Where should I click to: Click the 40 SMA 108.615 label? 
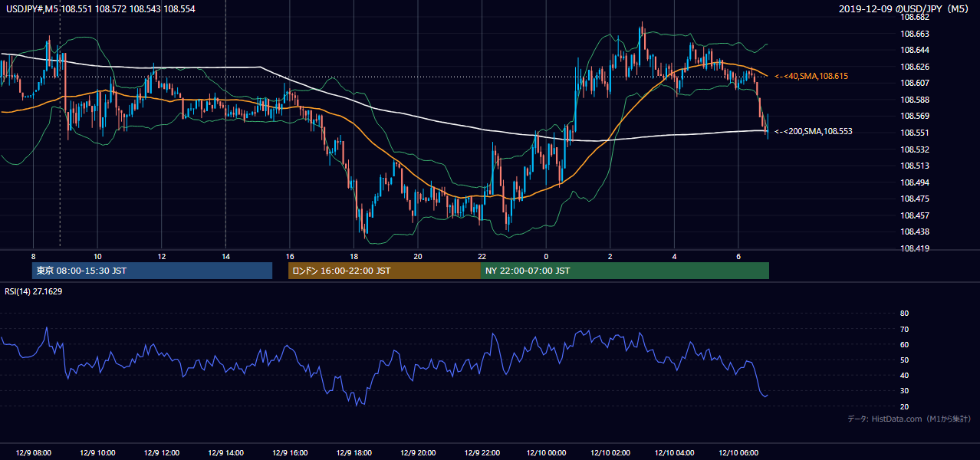click(811, 76)
